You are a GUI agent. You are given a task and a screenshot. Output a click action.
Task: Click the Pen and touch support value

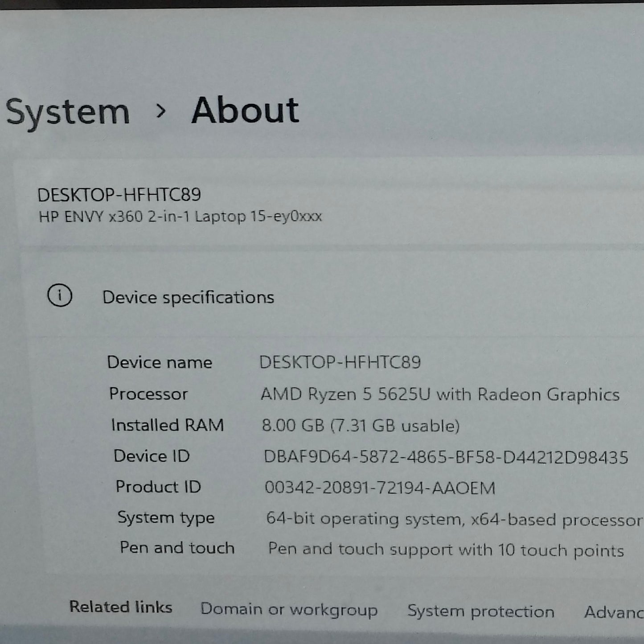(446, 550)
